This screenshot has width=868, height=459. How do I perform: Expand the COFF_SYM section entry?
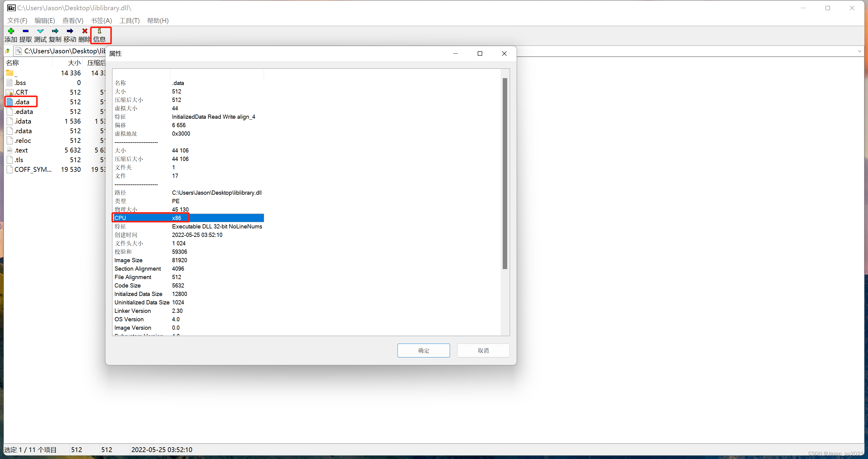click(x=32, y=169)
